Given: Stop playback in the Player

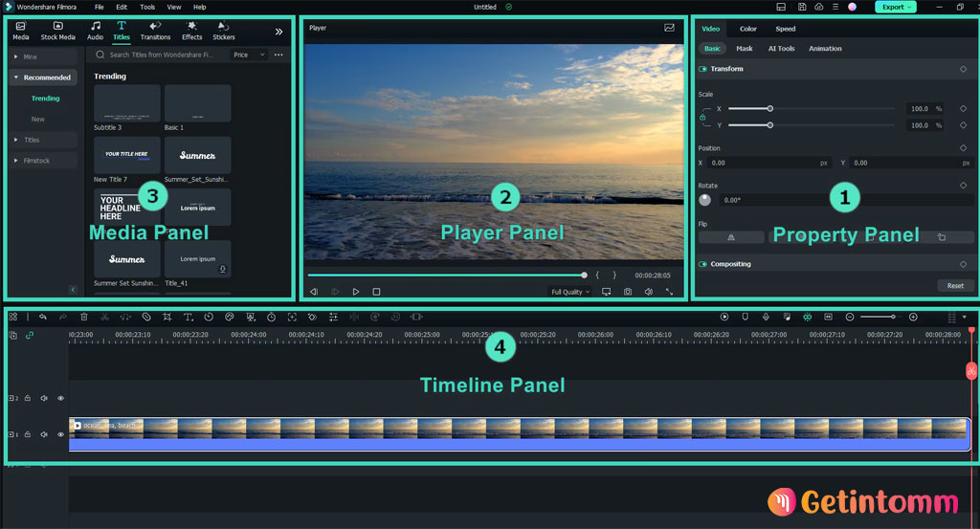Looking at the screenshot, I should point(376,292).
